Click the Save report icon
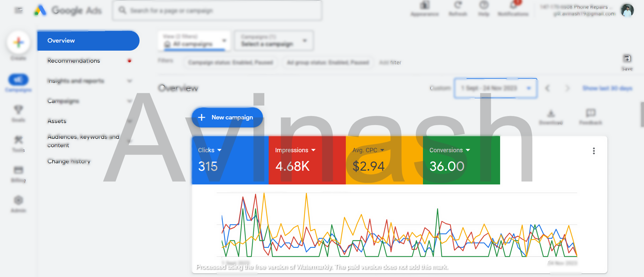 [x=627, y=59]
